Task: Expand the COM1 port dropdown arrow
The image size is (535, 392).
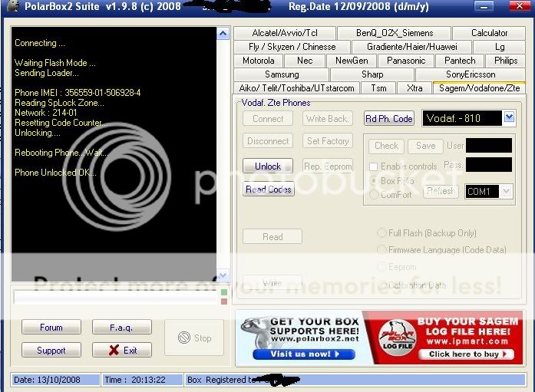Action: 506,191
